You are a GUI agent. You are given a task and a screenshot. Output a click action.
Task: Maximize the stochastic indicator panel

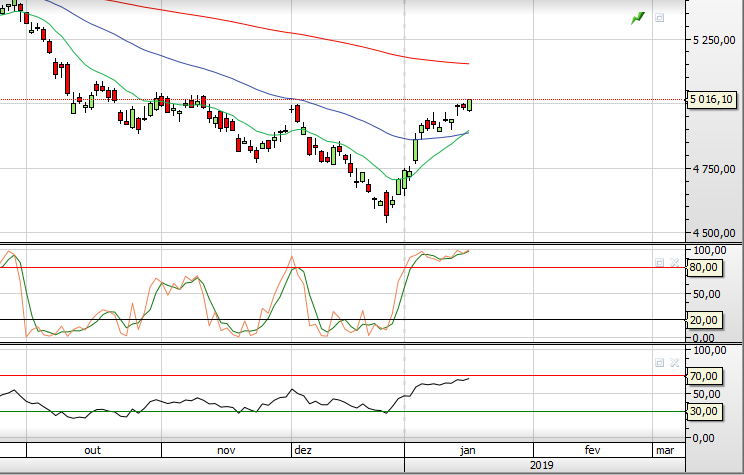[x=660, y=262]
